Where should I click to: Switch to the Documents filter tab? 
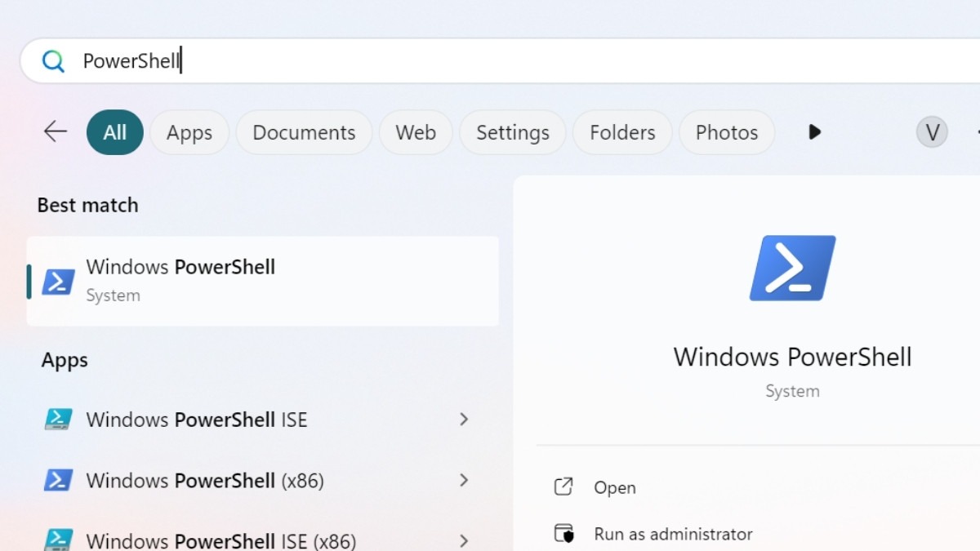click(x=304, y=132)
